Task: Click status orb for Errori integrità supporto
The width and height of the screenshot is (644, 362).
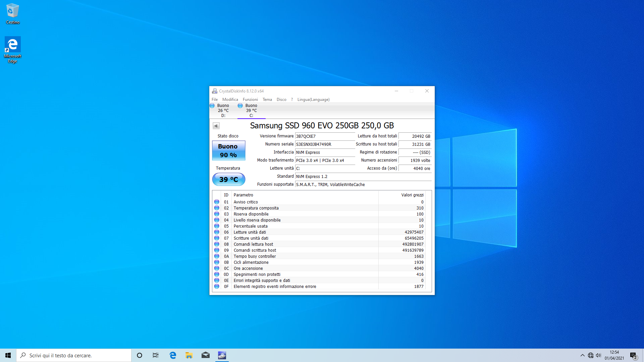Action: pos(217,281)
